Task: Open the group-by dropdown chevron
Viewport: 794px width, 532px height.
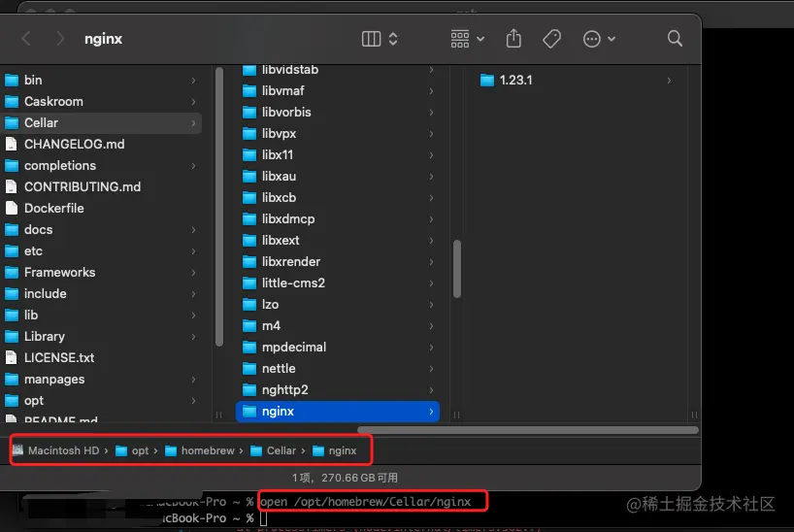Action: click(x=480, y=39)
